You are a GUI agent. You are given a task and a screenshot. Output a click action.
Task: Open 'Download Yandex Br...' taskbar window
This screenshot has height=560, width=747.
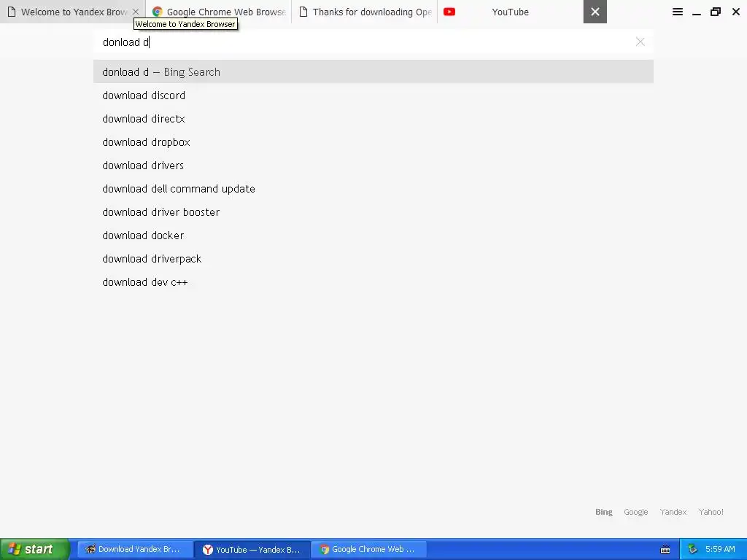tap(134, 550)
